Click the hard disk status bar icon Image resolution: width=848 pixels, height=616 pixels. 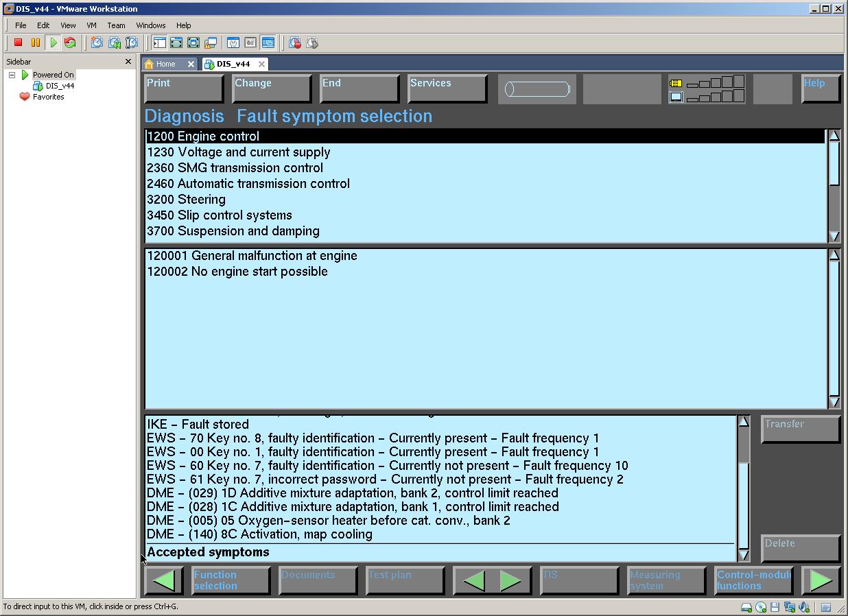746,607
